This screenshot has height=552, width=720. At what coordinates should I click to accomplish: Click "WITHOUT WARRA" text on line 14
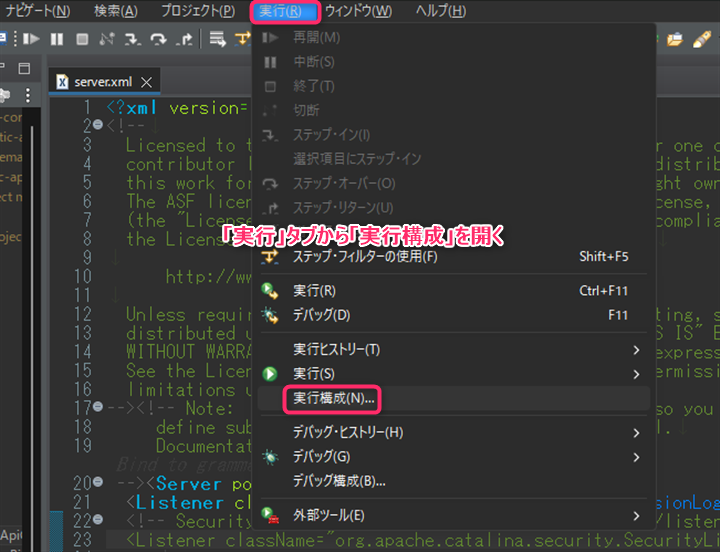[x=189, y=352]
